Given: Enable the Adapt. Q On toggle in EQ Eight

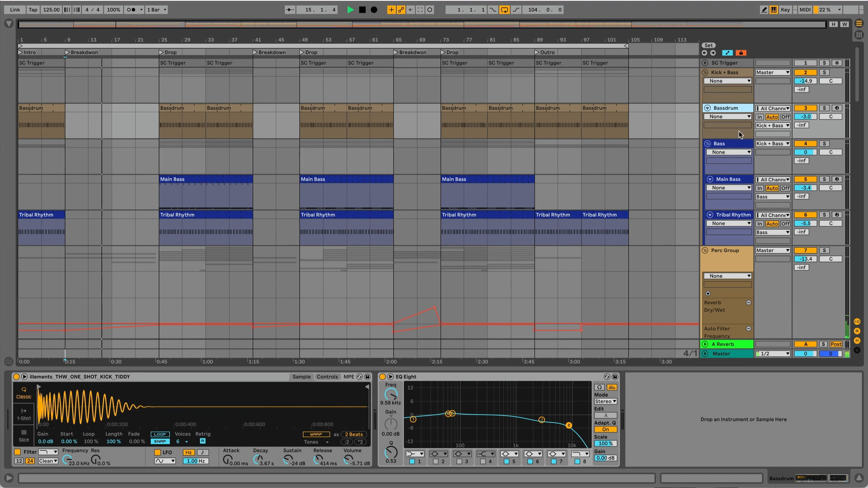Looking at the screenshot, I should [x=606, y=429].
